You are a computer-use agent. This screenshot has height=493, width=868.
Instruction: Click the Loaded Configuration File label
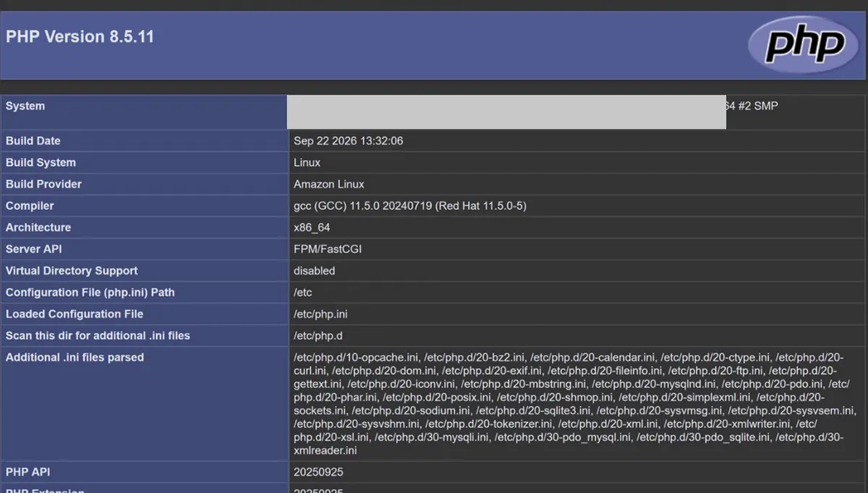click(x=75, y=314)
